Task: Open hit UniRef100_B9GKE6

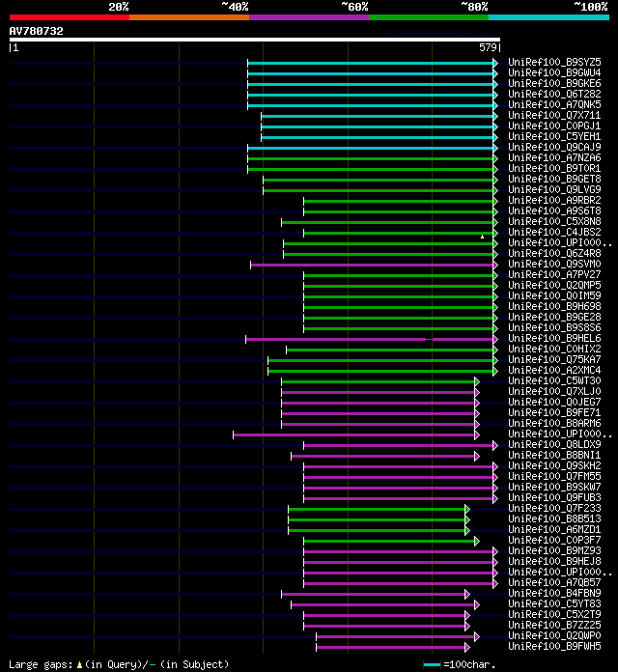Action: [554, 83]
